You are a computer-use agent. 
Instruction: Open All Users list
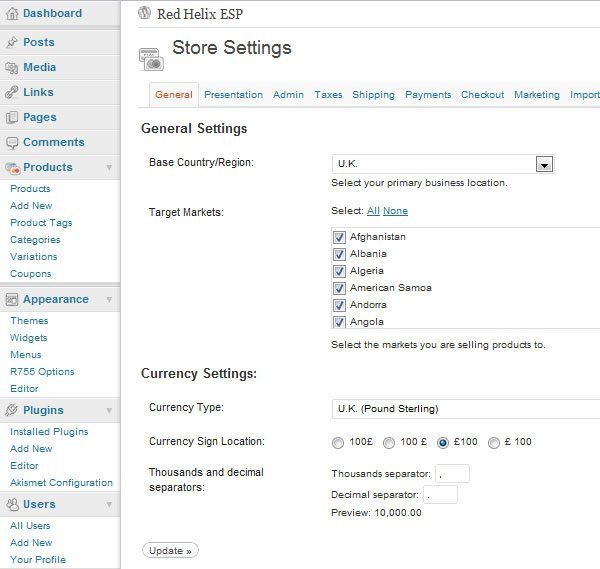pyautogui.click(x=30, y=526)
